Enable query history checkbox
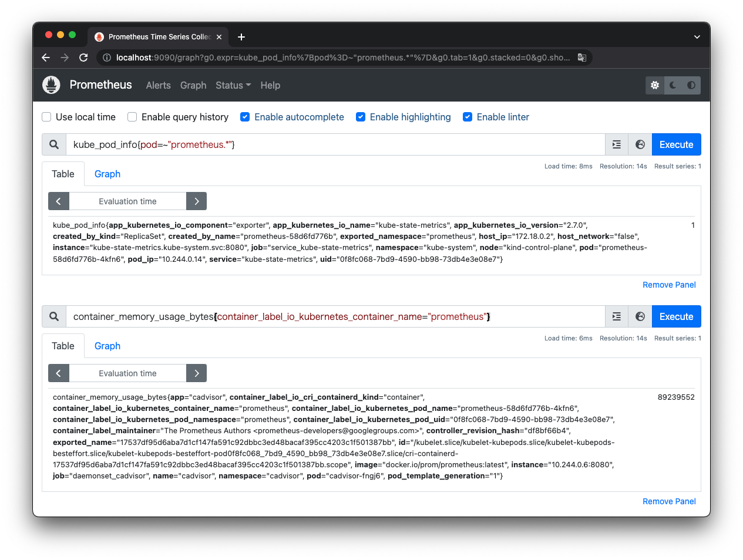 (x=132, y=117)
